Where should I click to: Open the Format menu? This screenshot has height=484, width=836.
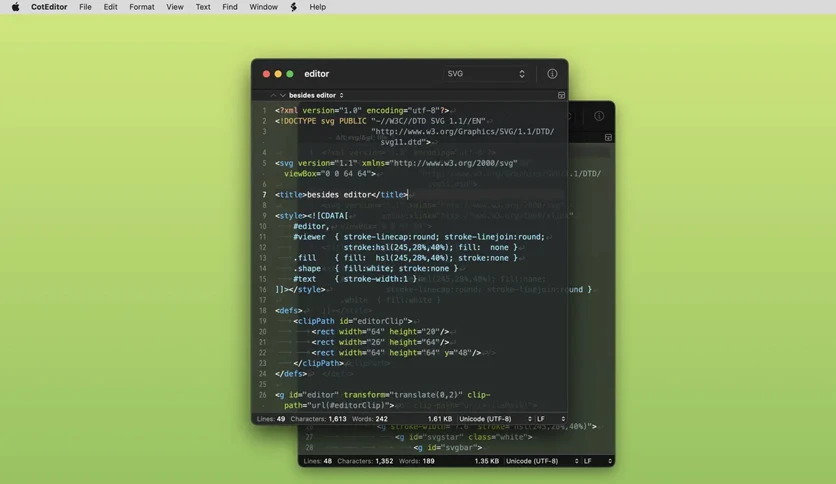(x=142, y=7)
